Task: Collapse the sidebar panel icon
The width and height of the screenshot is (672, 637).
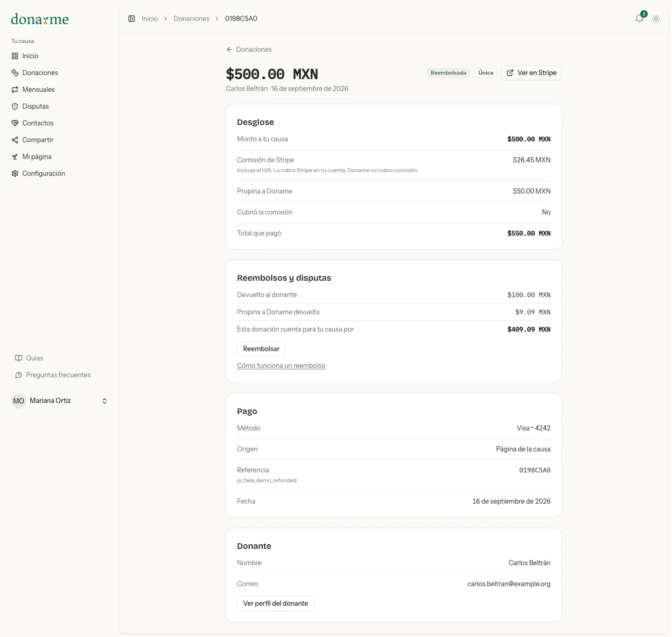Action: click(x=132, y=19)
